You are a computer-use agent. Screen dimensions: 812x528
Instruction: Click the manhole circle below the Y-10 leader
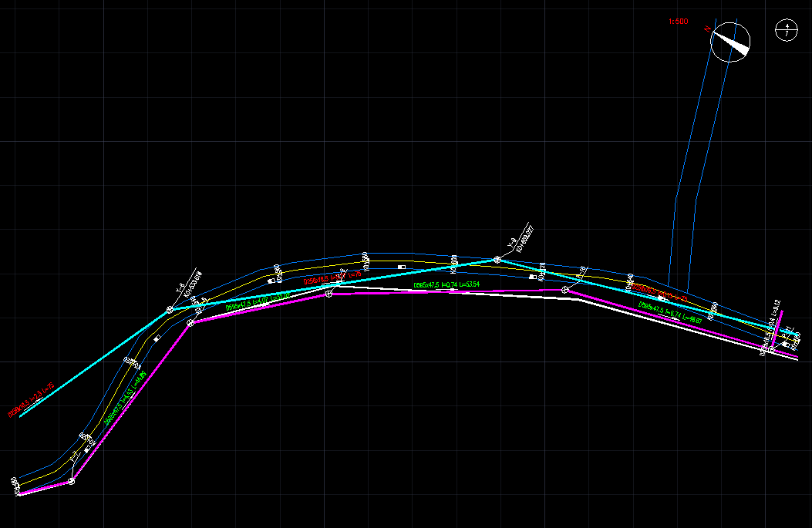pyautogui.click(x=565, y=290)
